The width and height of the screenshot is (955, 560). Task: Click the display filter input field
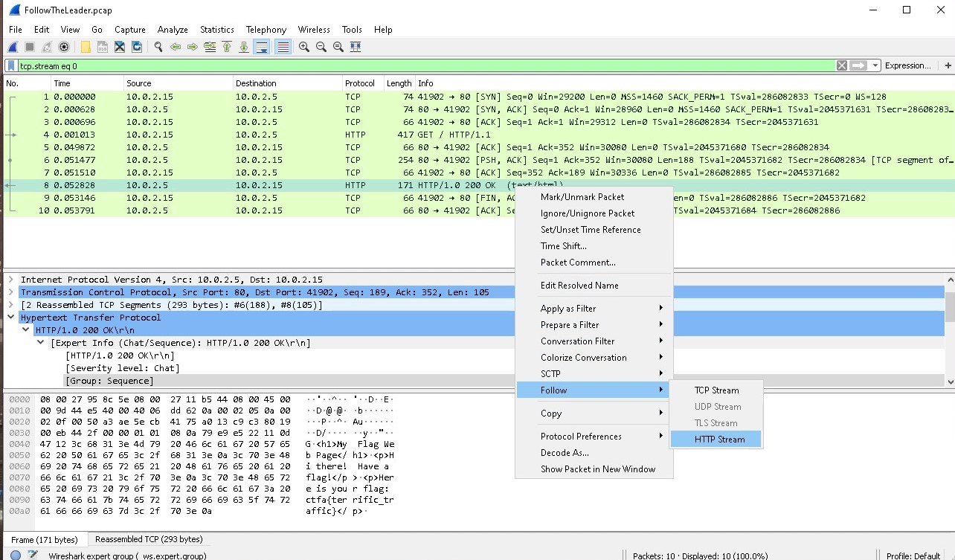(x=425, y=65)
